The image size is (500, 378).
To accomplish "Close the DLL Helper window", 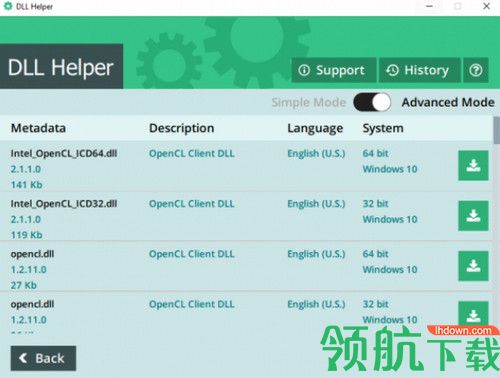I will pos(486,6).
